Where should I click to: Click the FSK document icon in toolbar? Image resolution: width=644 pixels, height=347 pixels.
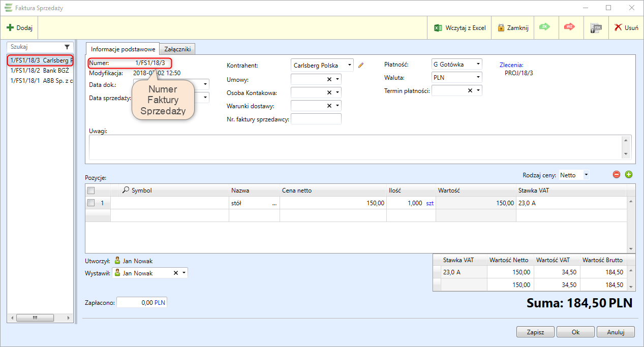[x=596, y=28]
